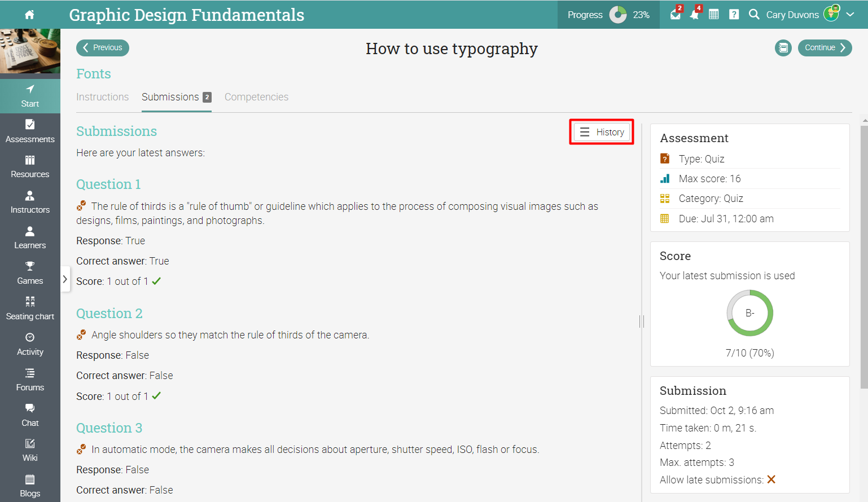Go to Previous lesson

tap(103, 47)
